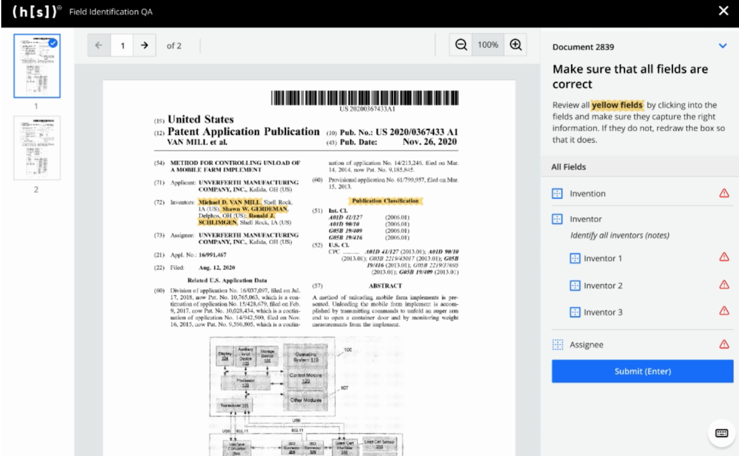Click the 'All Fields' section header
Screen dimensions: 739x456
click(x=568, y=167)
